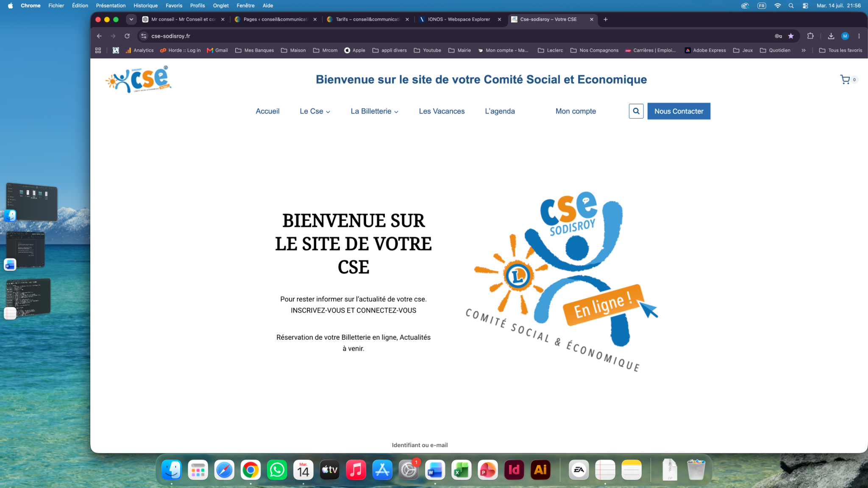This screenshot has width=868, height=488.
Task: Open the shopping cart icon
Action: (845, 80)
